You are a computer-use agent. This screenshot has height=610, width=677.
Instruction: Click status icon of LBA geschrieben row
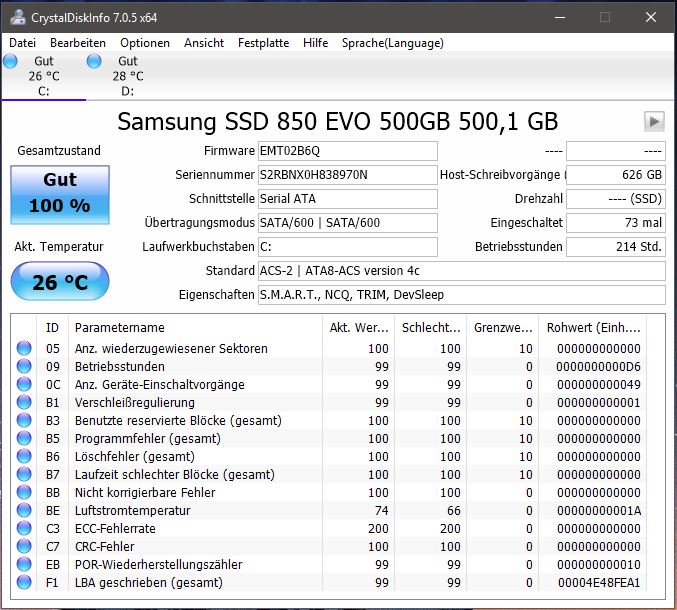[x=24, y=582]
